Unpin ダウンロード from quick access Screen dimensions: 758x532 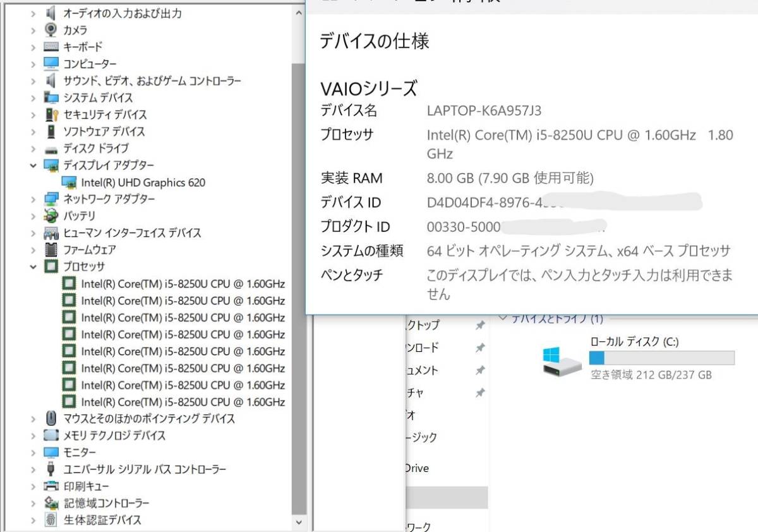coord(480,348)
